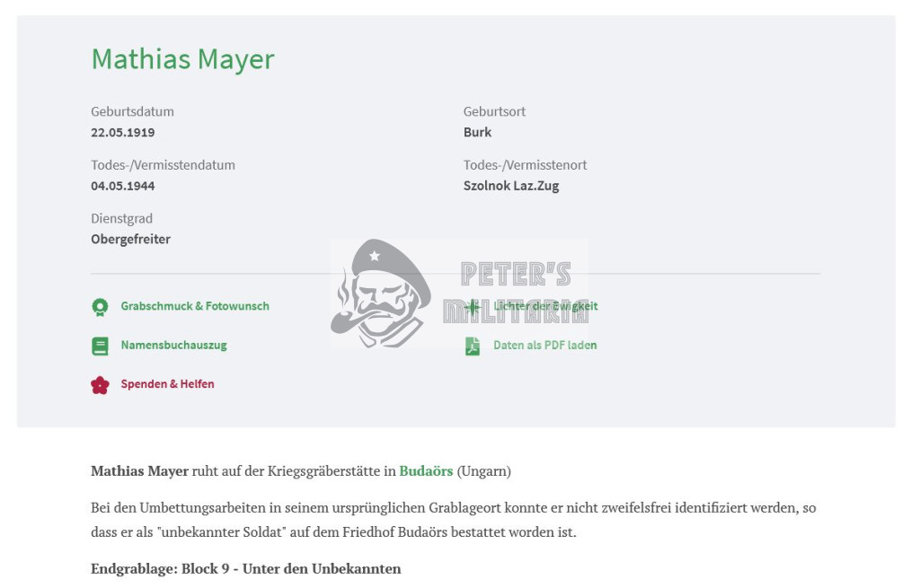
Task: Click the Namensbuchauszug book icon
Action: pyautogui.click(x=101, y=346)
